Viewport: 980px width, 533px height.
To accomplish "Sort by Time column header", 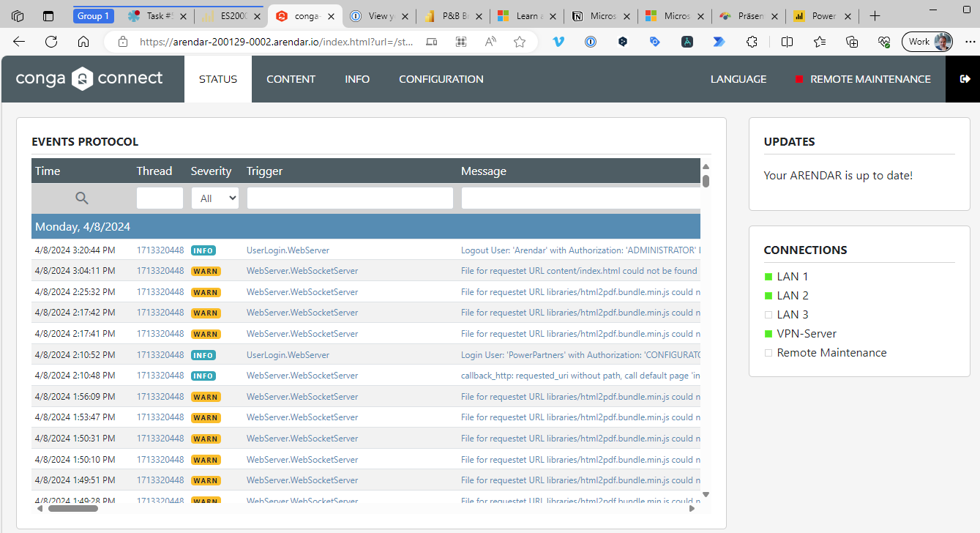I will coord(48,171).
